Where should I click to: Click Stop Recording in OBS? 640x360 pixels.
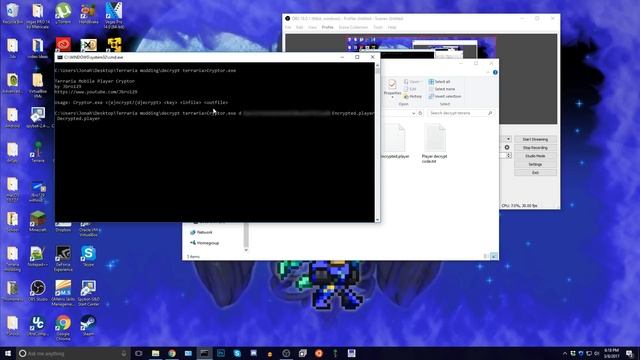(535, 148)
